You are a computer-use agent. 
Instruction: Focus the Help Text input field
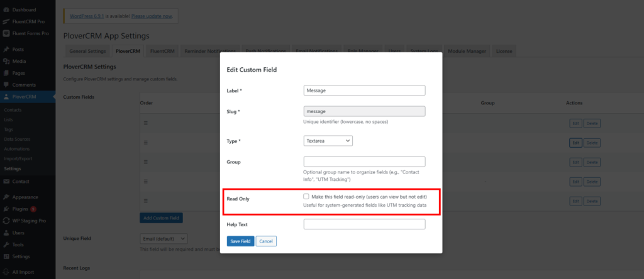pyautogui.click(x=364, y=224)
